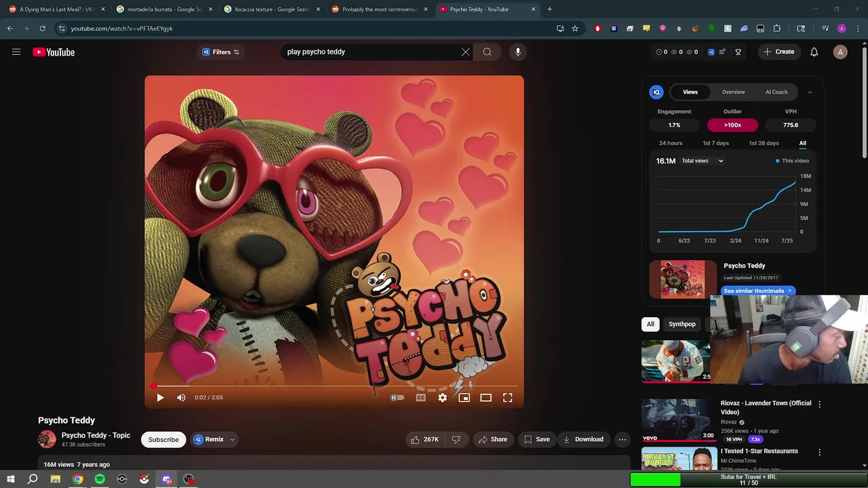
Task: Collapse the vidIQ panel chevron
Action: click(810, 92)
